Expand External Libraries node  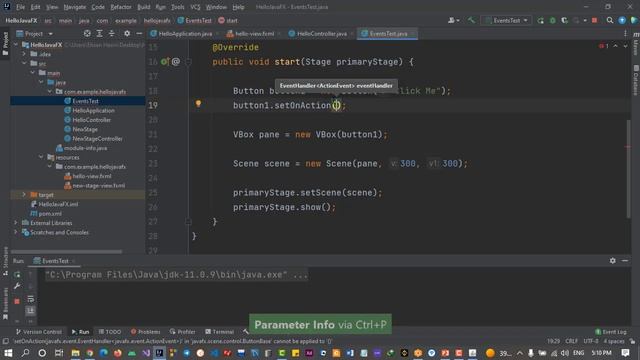point(16,223)
